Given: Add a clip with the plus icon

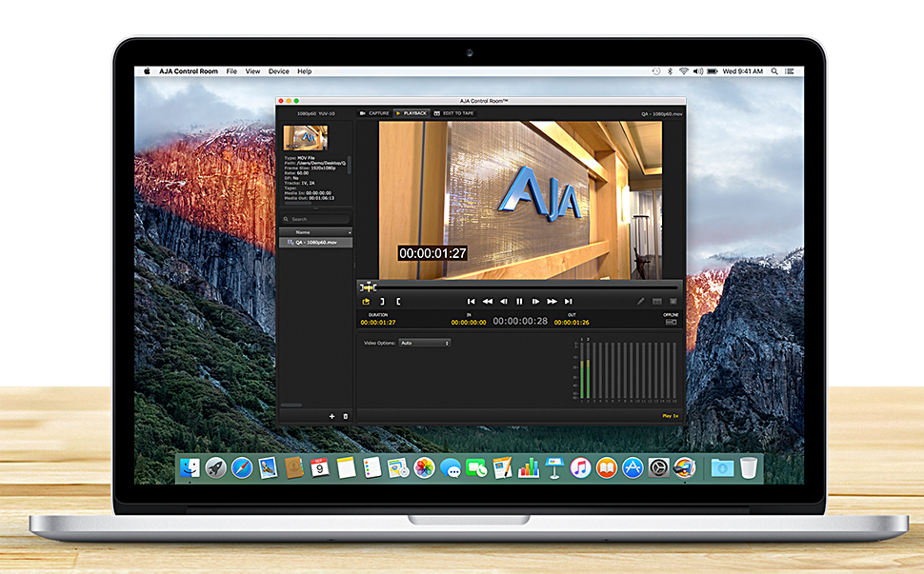Looking at the screenshot, I should click(331, 416).
